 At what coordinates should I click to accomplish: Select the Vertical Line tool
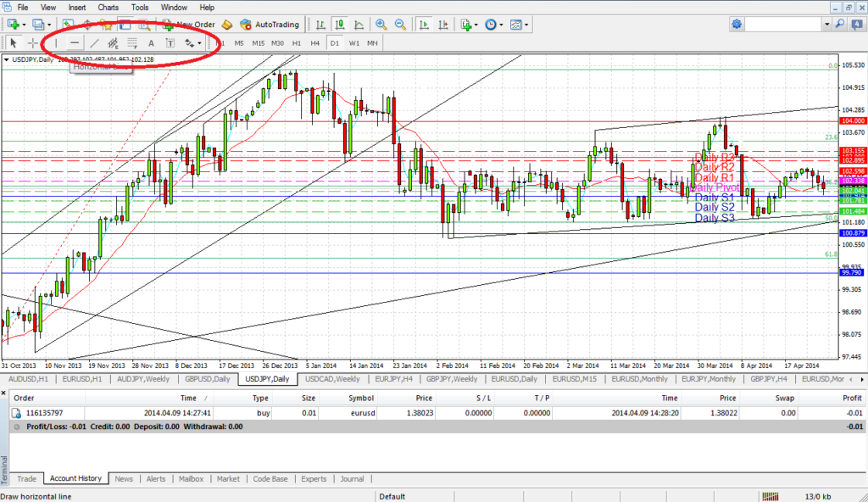56,42
